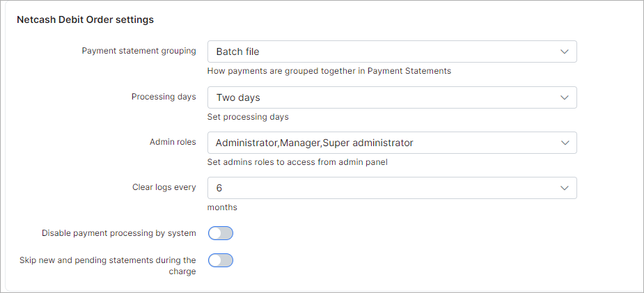Enable Disable payment processing by system toggle
Viewport: 644px width, 293px height.
pos(220,233)
